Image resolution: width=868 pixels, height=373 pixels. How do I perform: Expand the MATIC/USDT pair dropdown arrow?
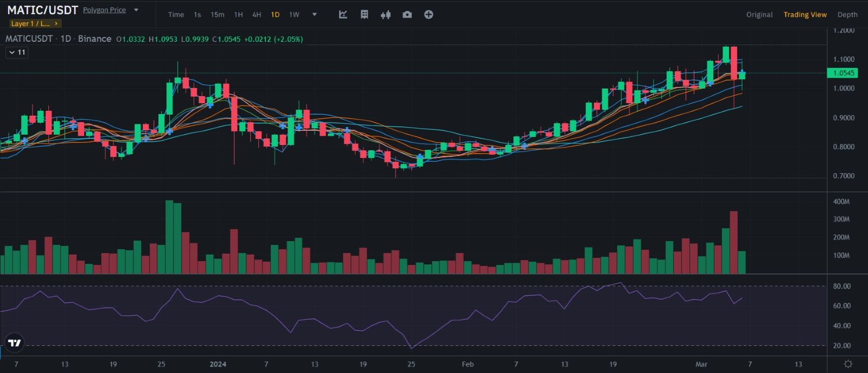coord(136,10)
